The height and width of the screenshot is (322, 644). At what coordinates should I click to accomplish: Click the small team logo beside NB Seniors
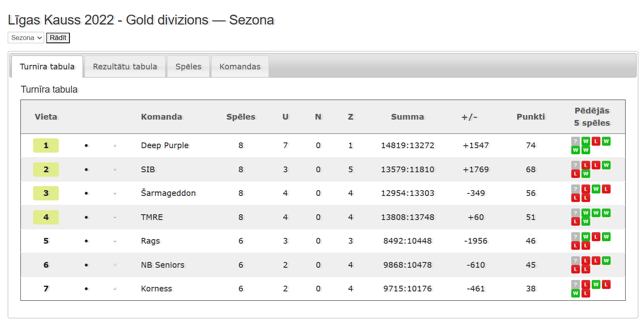coord(115,265)
